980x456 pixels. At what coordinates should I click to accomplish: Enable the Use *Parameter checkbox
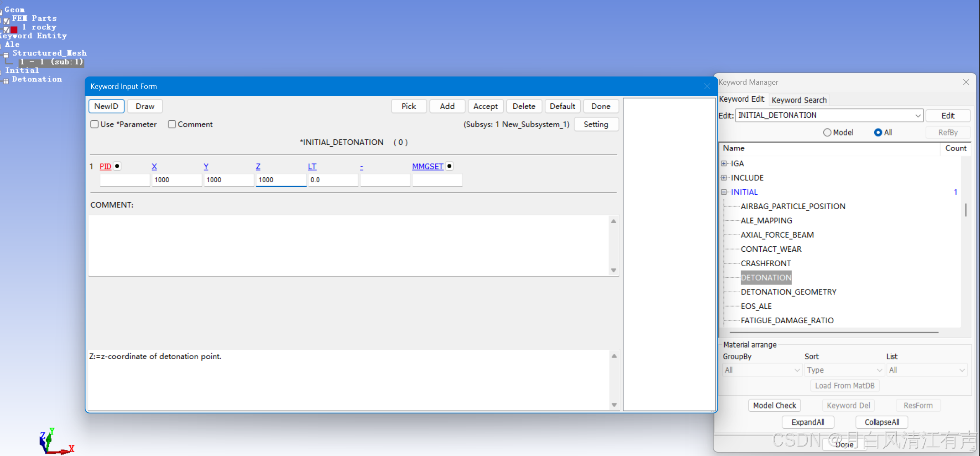95,124
